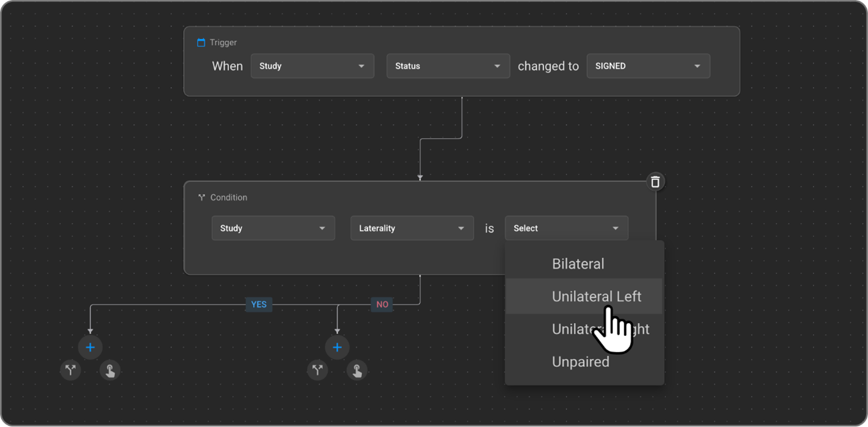
Task: Open the Laterality field dropdown
Action: (x=412, y=228)
